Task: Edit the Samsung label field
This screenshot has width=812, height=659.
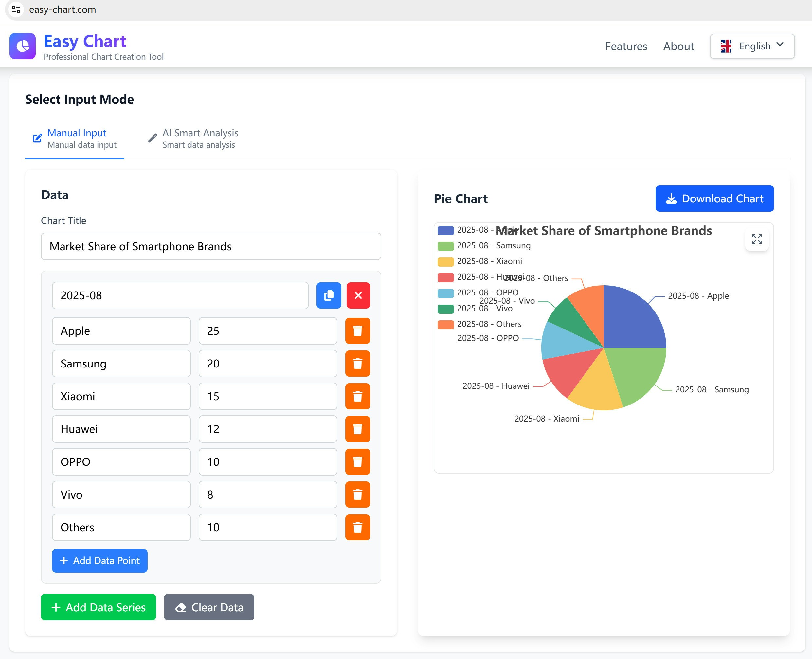Action: tap(121, 363)
